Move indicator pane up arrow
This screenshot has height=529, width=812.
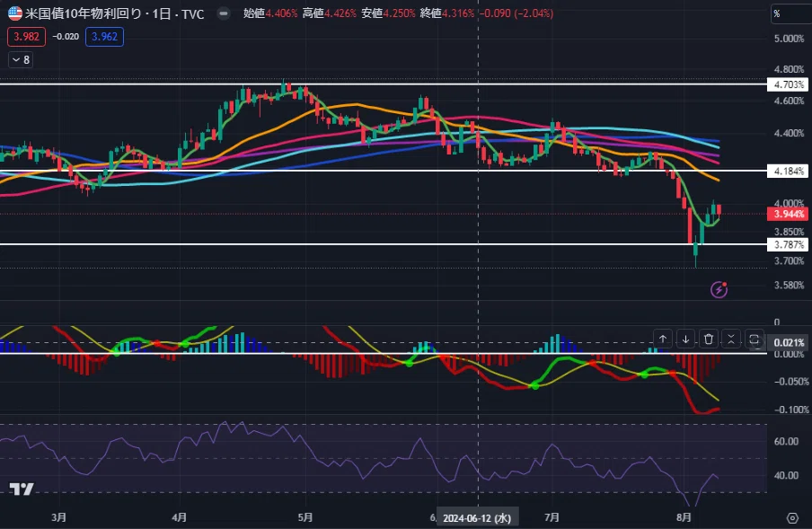coord(663,339)
